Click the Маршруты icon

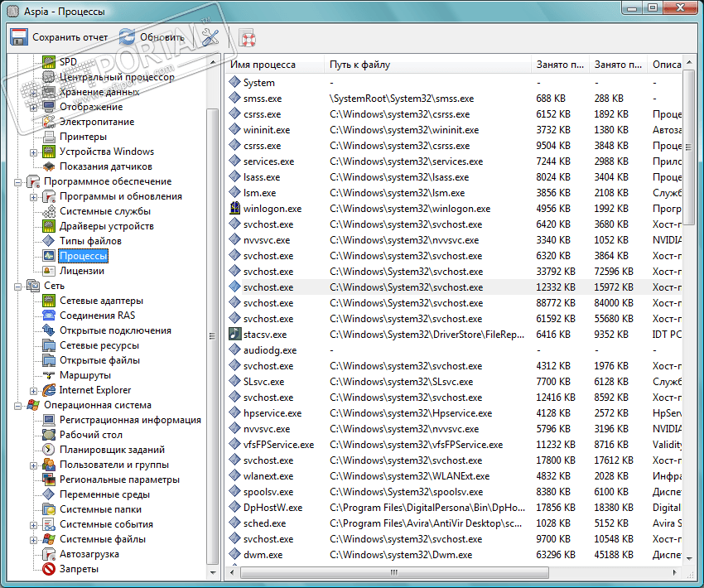click(49, 375)
